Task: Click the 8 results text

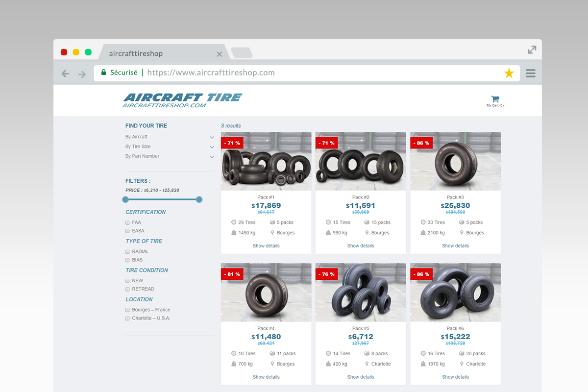Action: tap(231, 126)
